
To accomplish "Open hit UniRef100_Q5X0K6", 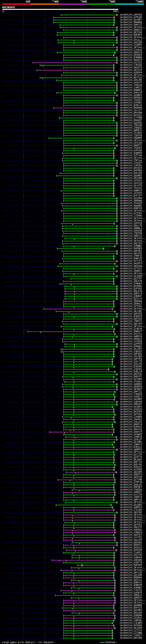I will click(131, 613).
